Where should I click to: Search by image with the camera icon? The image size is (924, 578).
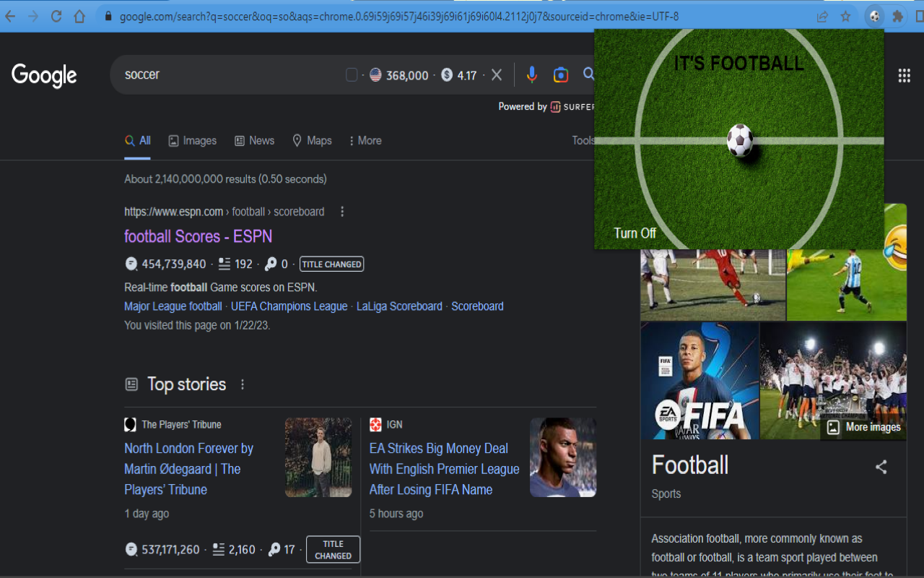561,75
